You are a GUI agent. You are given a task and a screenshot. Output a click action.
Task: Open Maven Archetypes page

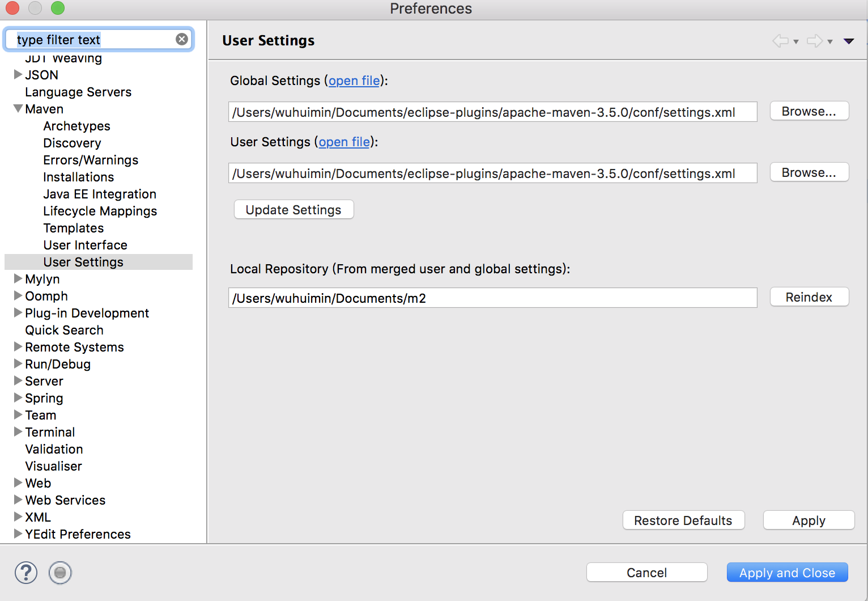coord(76,126)
